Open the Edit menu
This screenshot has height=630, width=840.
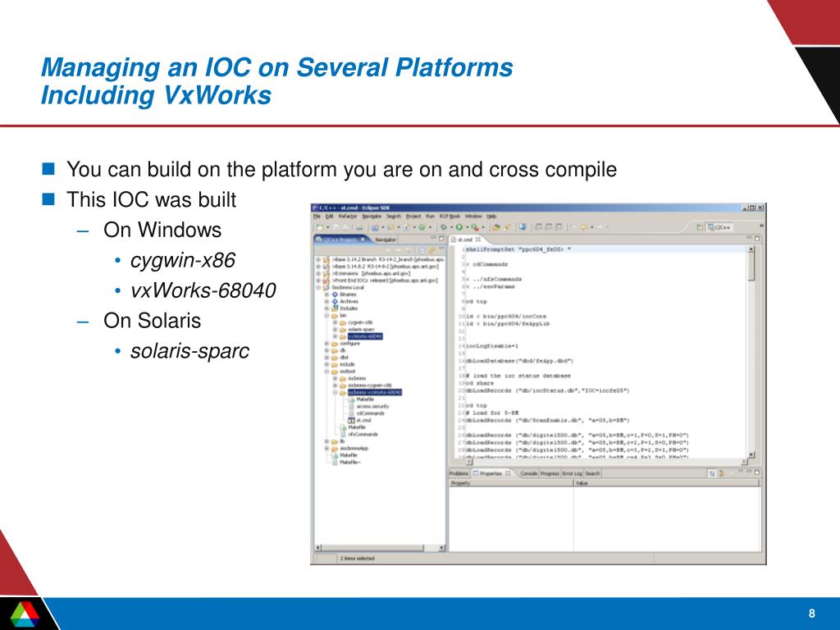pos(330,217)
